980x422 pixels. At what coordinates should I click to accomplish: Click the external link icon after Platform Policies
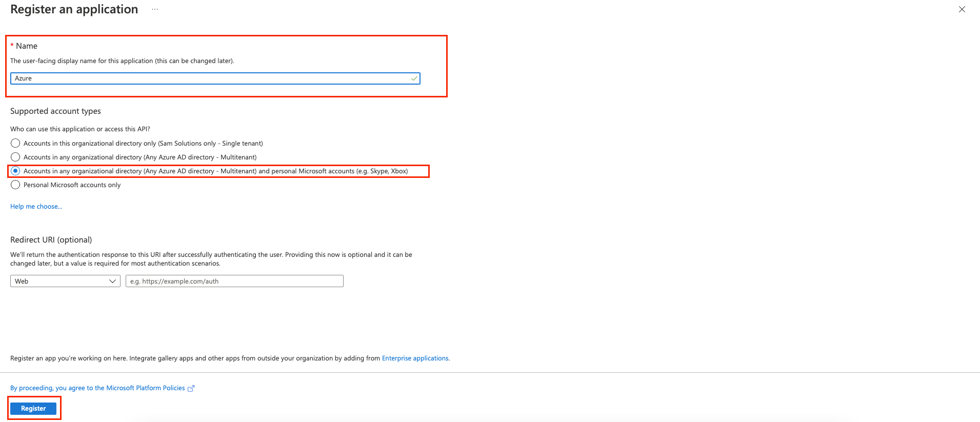[x=191, y=389]
